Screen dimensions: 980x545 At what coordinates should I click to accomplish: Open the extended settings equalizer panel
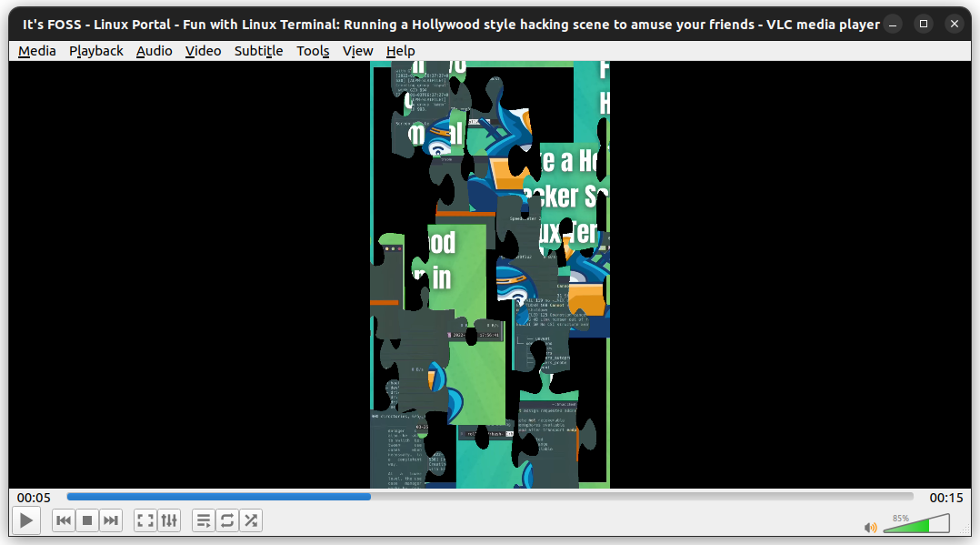[x=169, y=520]
